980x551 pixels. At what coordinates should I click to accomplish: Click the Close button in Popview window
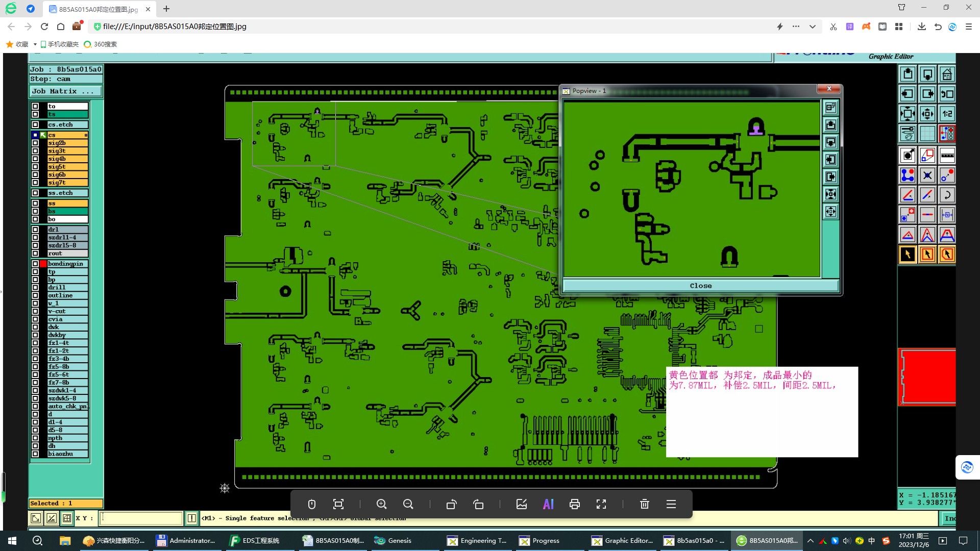click(x=700, y=286)
